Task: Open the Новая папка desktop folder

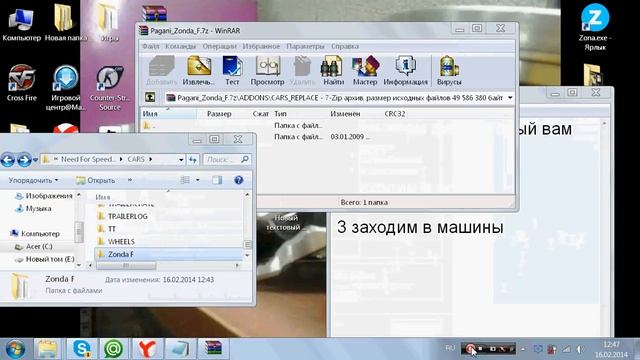Action: (65, 23)
